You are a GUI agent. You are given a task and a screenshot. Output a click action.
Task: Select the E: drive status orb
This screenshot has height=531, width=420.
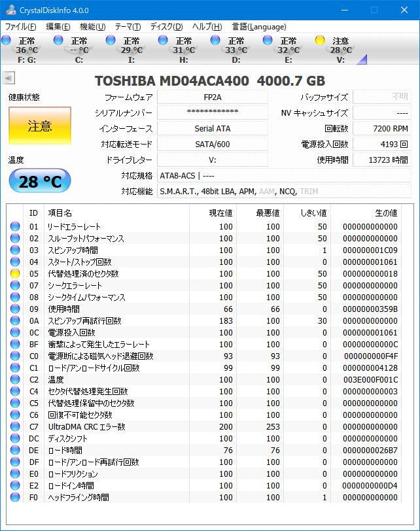tap(268, 40)
